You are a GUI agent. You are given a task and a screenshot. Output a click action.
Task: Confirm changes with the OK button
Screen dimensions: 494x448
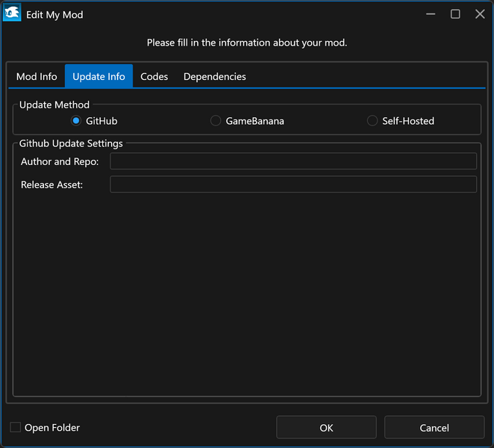[x=326, y=428]
